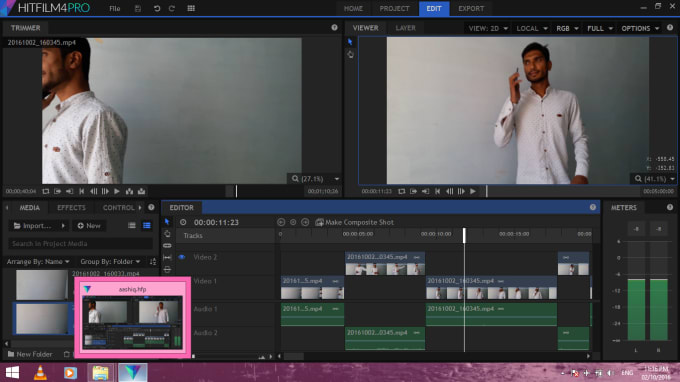The image size is (680, 382).
Task: Overlay clip button in Trimmer controls
Action: tap(141, 191)
